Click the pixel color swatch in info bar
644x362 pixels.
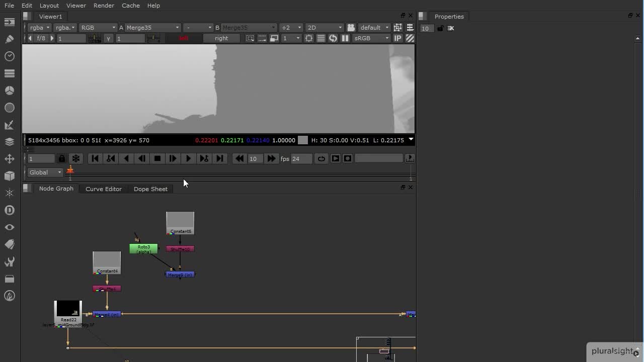303,140
